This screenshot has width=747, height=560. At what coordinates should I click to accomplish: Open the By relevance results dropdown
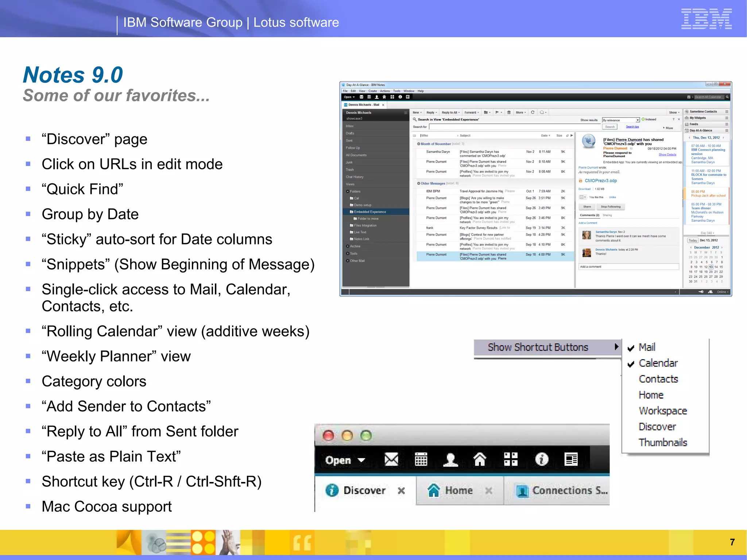[x=621, y=120]
